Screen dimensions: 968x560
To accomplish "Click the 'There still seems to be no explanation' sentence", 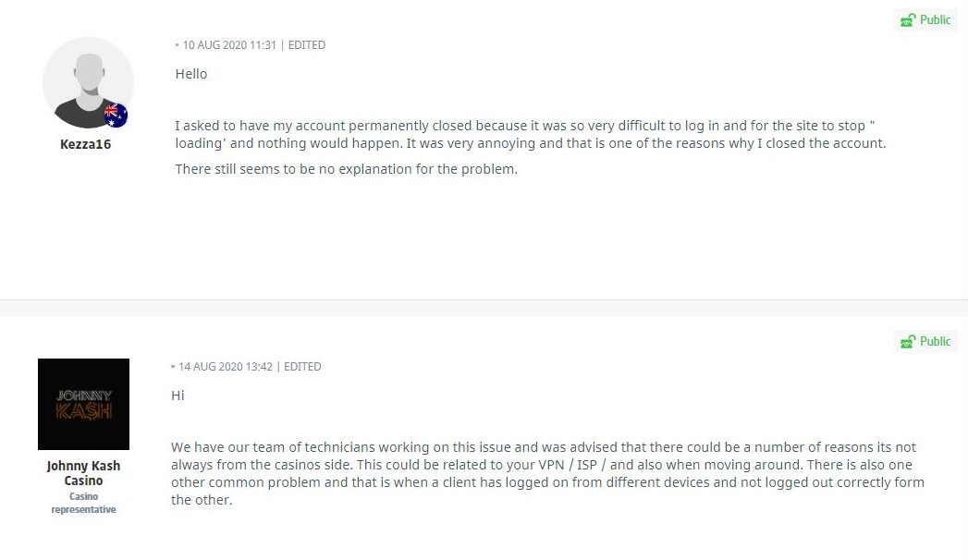I will (x=347, y=169).
